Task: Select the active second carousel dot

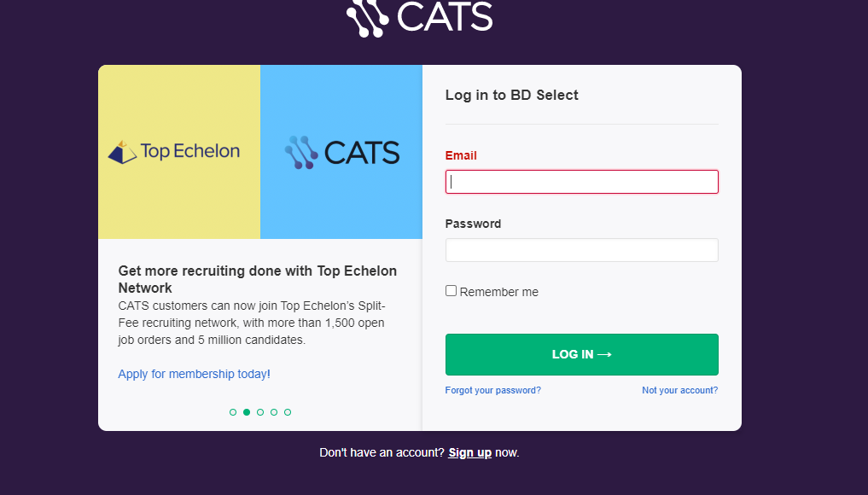Action: (247, 412)
